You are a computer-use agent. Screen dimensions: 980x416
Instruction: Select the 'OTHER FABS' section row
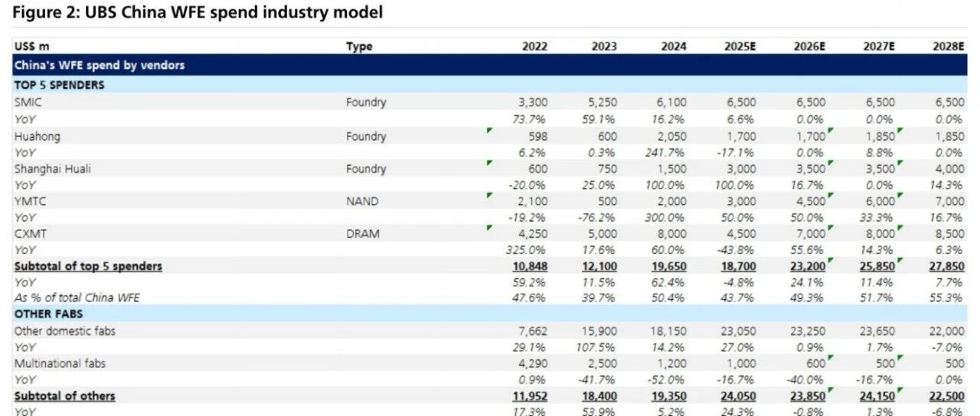[x=490, y=314]
